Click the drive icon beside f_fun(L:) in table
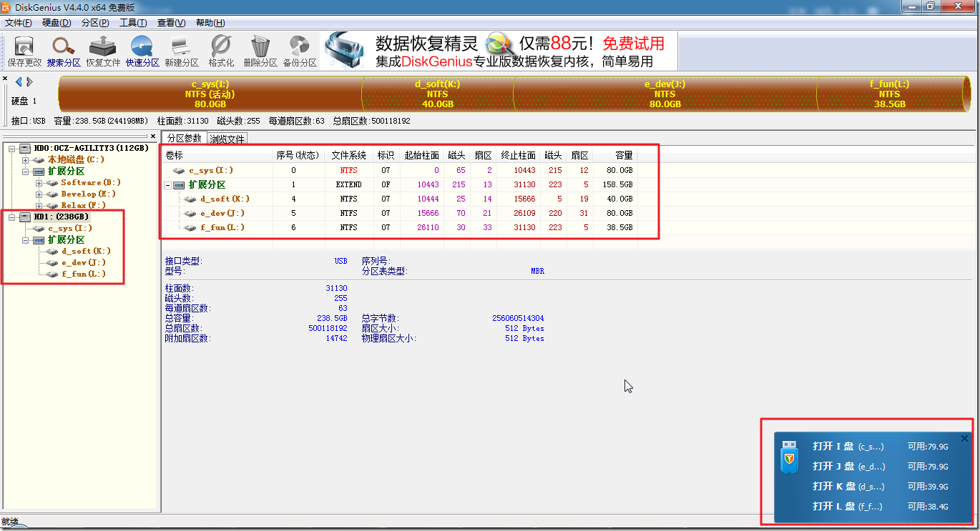The width and height of the screenshot is (980, 531). click(190, 227)
